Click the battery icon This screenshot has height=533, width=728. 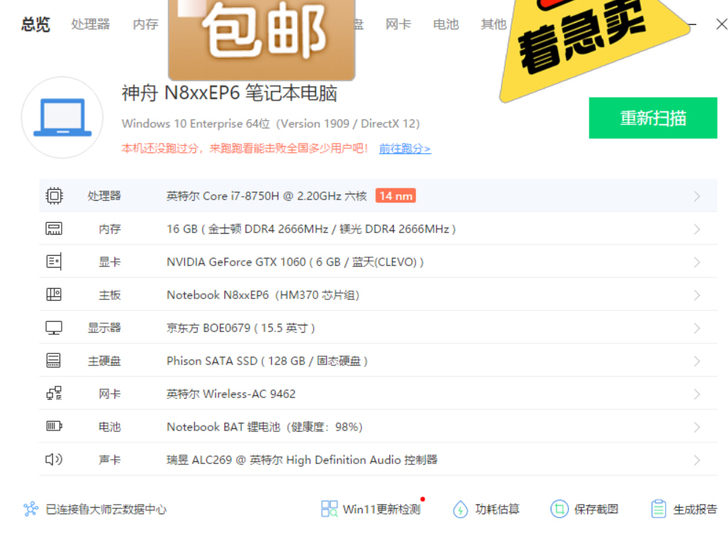coord(54,427)
